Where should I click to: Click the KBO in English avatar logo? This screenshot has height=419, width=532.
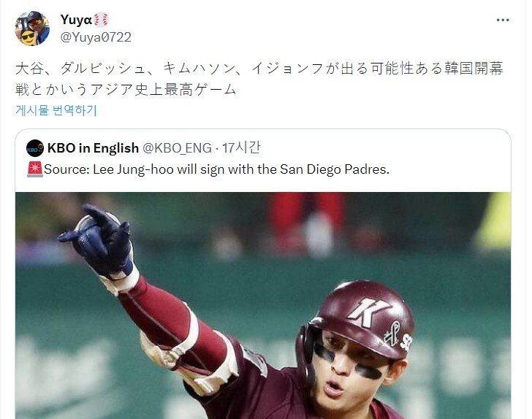point(35,148)
